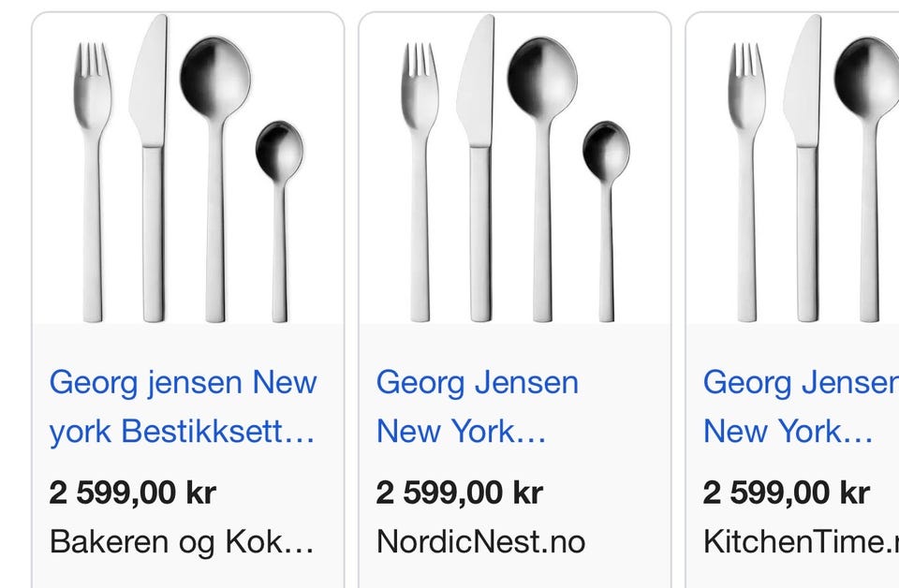The width and height of the screenshot is (899, 588).
Task: Select the NordicNest.no store name
Action: [480, 542]
